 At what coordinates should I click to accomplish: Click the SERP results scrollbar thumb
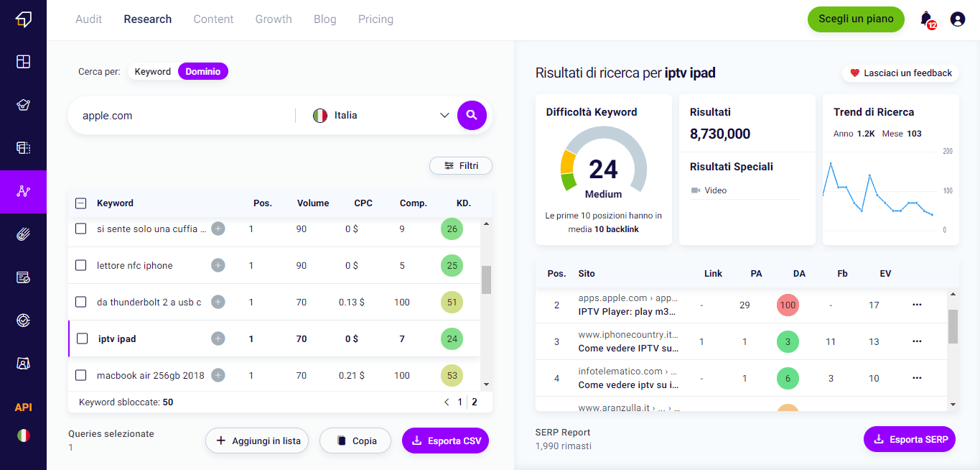(x=953, y=327)
